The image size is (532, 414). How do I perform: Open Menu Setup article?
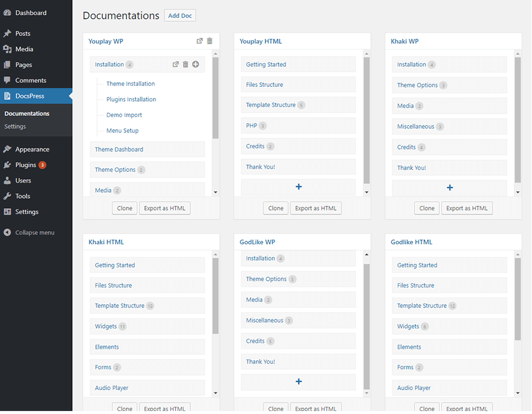click(x=122, y=131)
